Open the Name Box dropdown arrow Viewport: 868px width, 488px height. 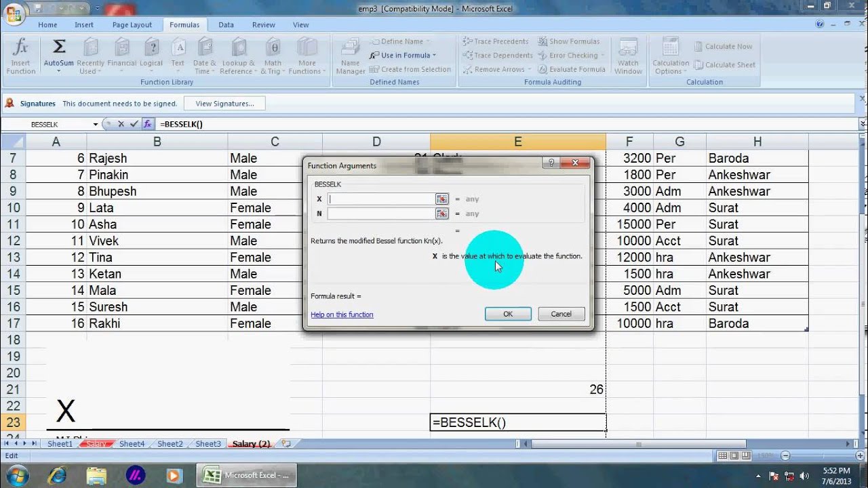tap(96, 125)
